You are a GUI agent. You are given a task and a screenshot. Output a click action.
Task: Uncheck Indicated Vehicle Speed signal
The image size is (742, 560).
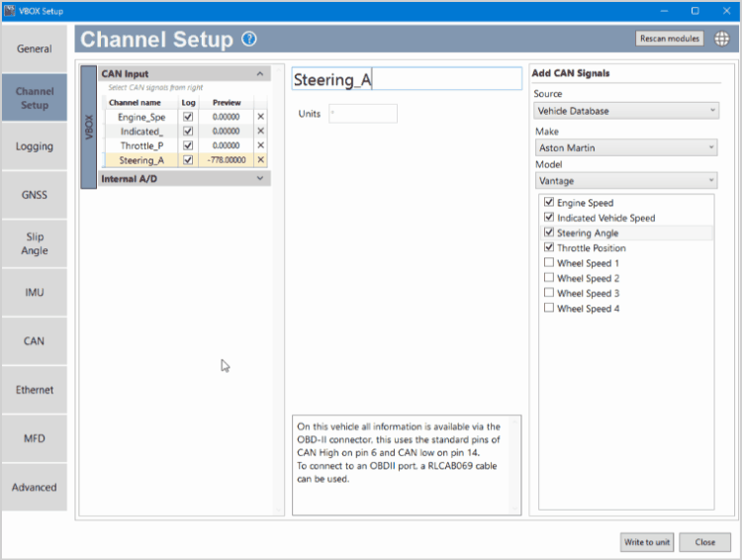pos(549,218)
